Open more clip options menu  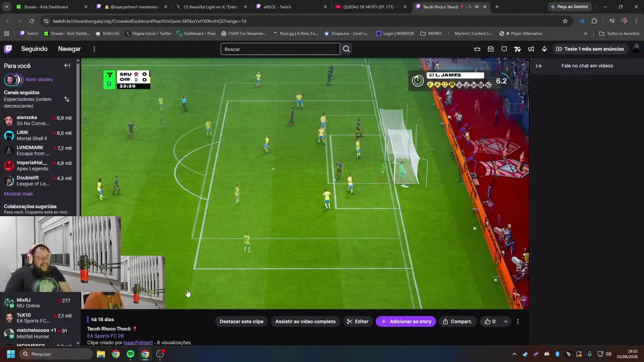click(518, 321)
